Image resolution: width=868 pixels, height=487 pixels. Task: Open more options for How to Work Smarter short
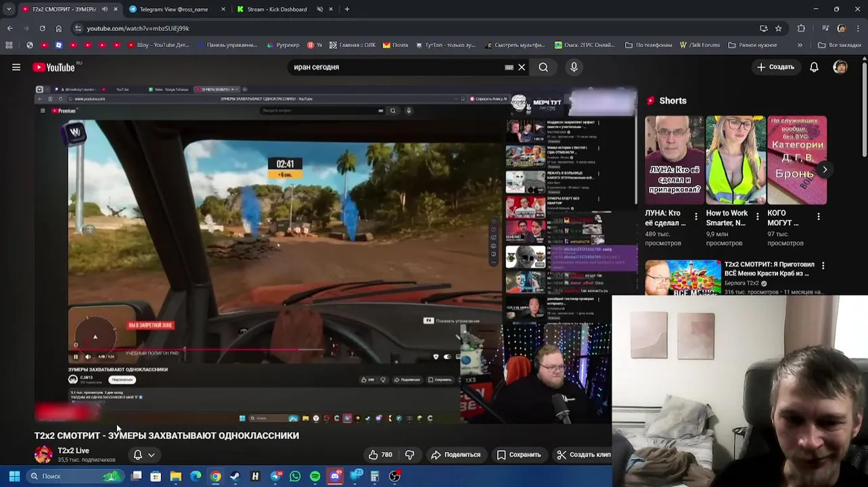click(757, 216)
